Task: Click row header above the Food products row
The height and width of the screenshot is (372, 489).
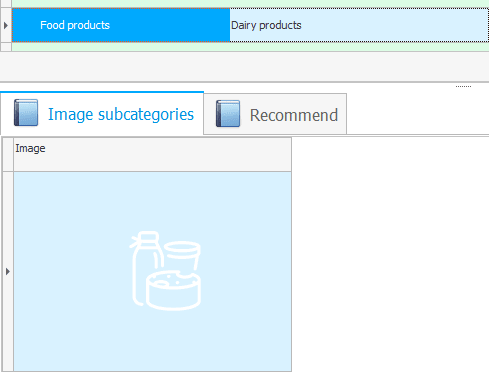Action: [6, 4]
